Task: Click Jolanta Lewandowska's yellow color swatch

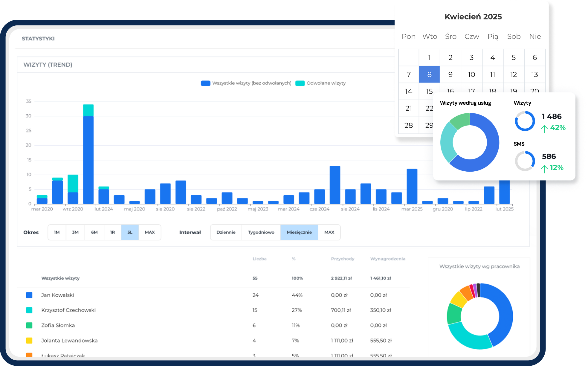Action: [29, 341]
